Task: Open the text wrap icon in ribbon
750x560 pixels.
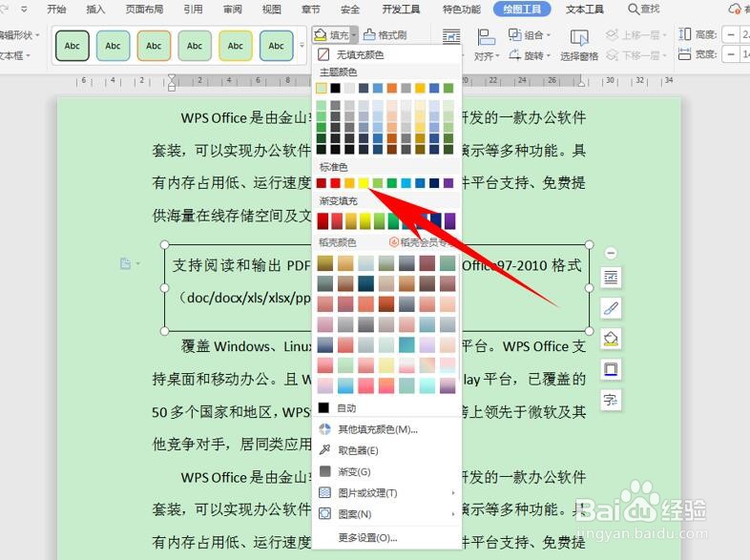Action: (x=451, y=37)
